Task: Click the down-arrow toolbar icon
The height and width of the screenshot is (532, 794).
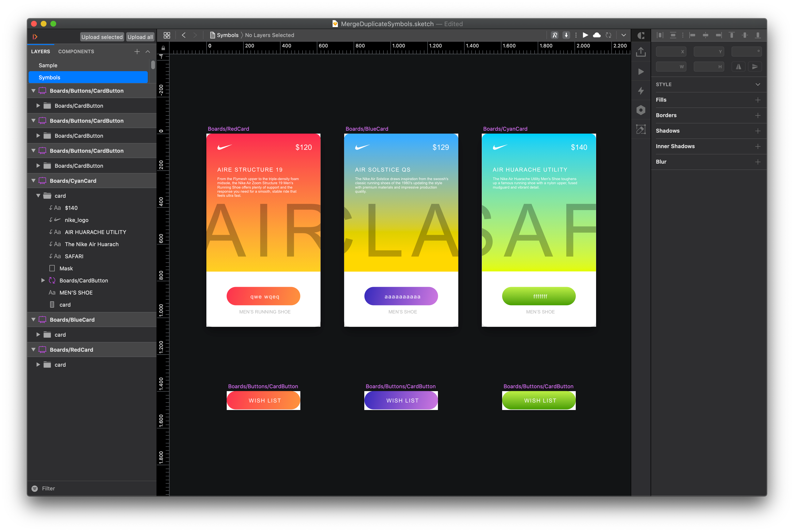Action: [x=566, y=35]
